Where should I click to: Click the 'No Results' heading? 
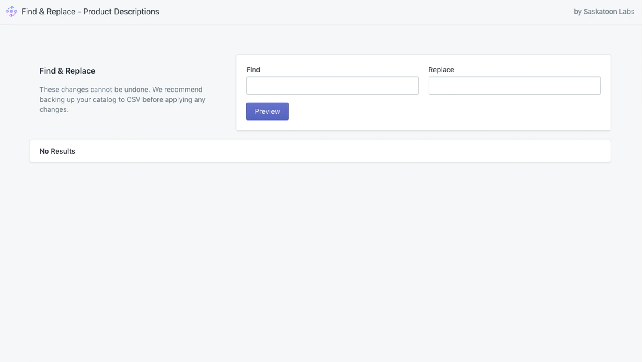(x=57, y=151)
